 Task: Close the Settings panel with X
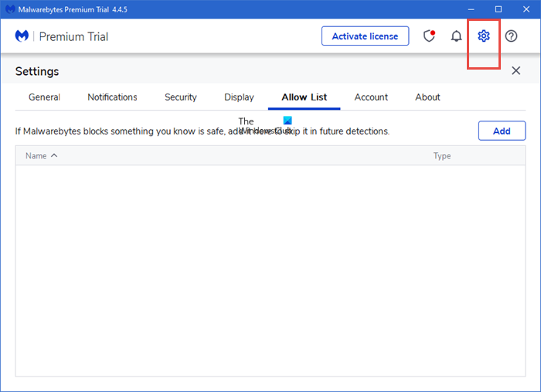pos(515,70)
